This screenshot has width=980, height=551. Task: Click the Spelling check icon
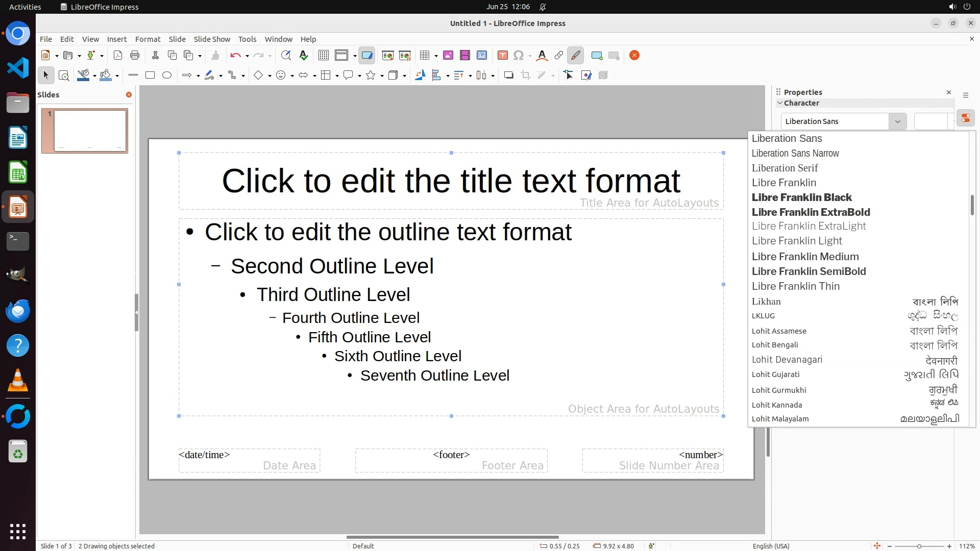point(304,56)
